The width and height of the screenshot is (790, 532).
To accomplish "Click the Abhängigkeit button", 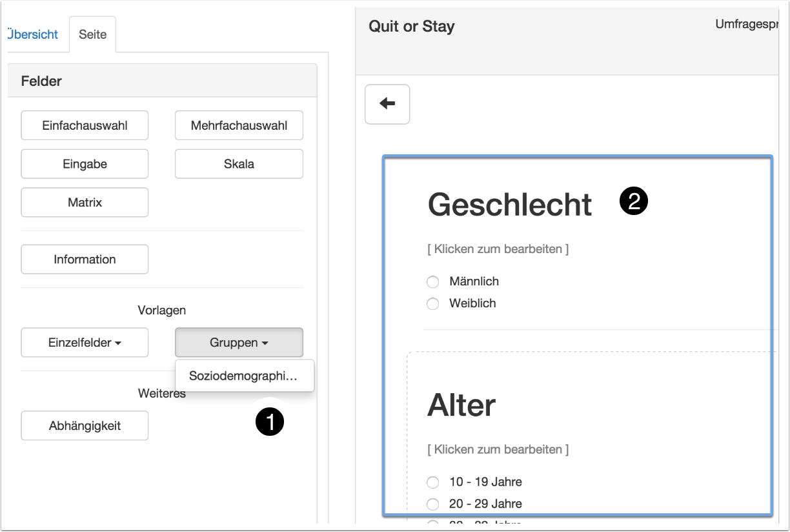I will point(85,426).
